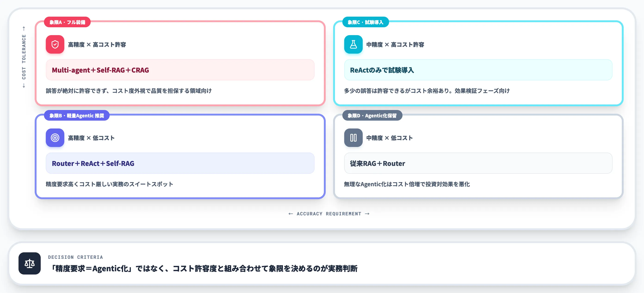Click the heading 高精度 × 高コスト許容

pos(97,45)
